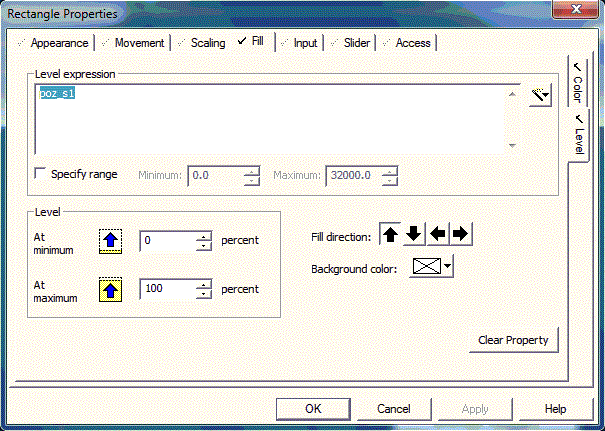The image size is (605, 431).
Task: Click the At maximum percent value field
Action: (x=167, y=290)
